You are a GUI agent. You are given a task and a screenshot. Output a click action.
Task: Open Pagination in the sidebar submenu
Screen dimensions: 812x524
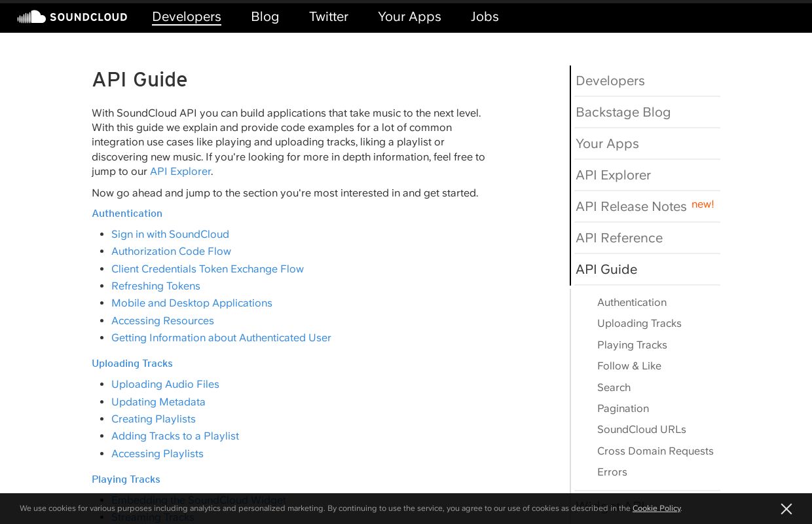tap(623, 409)
